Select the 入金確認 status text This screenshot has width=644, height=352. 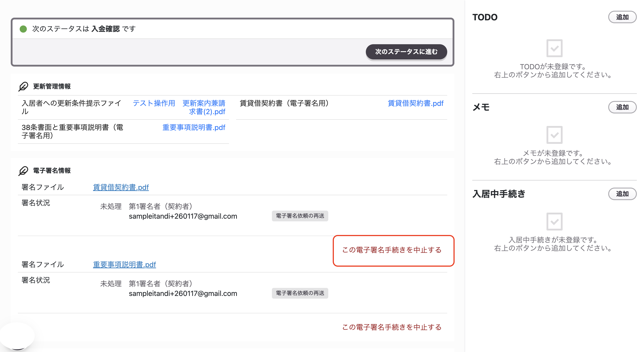click(x=106, y=29)
